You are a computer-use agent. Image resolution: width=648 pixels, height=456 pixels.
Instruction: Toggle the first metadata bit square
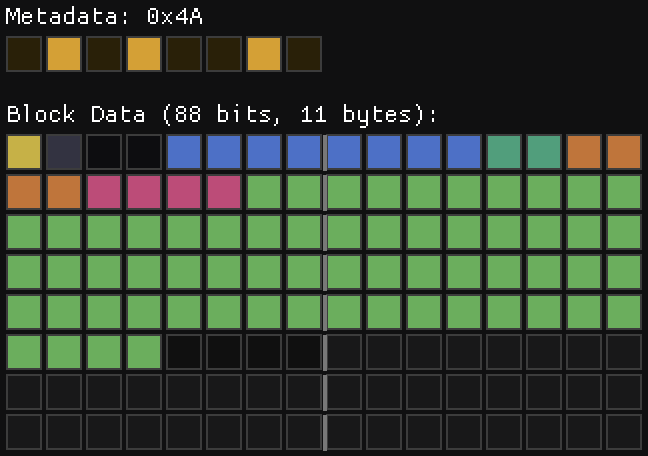(x=24, y=54)
